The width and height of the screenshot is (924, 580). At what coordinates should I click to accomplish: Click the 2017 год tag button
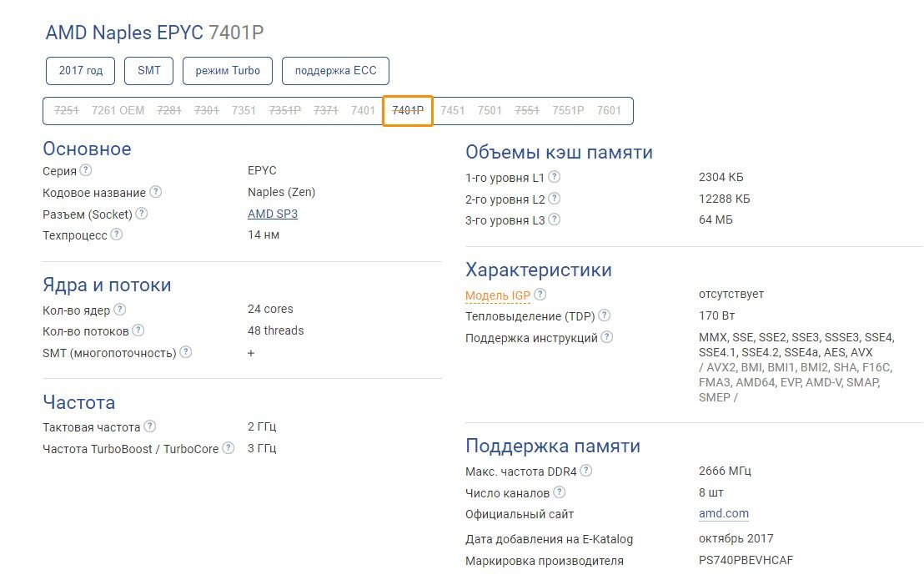[80, 71]
